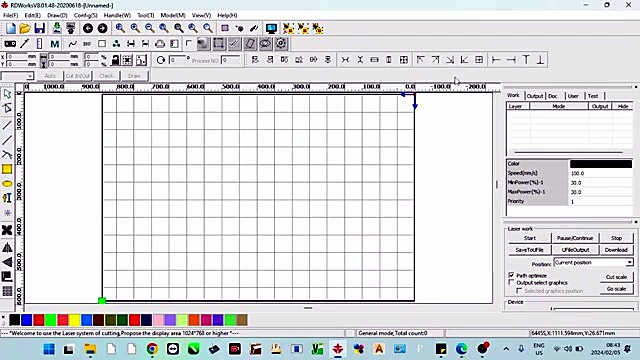
Task: Pick the yellow palette swatch
Action: coord(74,320)
